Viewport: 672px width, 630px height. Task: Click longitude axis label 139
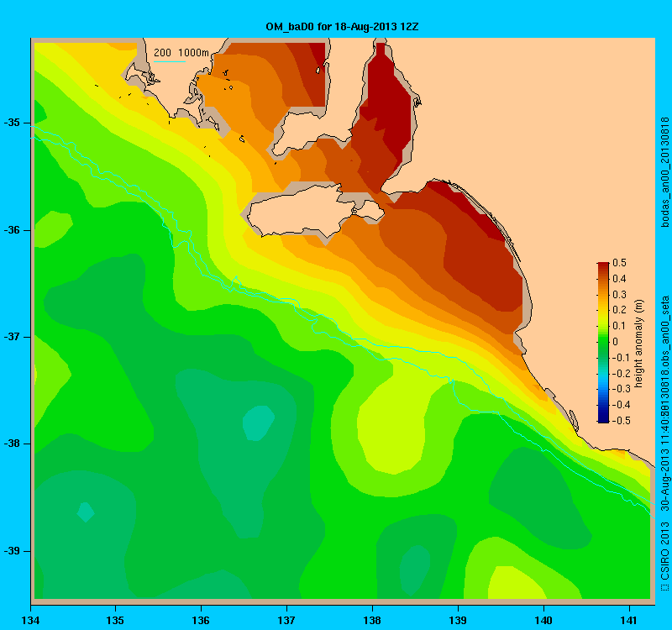tap(458, 620)
